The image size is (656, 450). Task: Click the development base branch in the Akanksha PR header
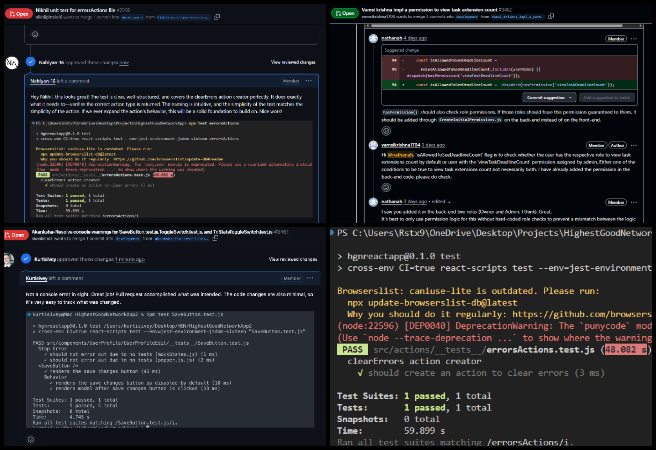click(x=127, y=238)
